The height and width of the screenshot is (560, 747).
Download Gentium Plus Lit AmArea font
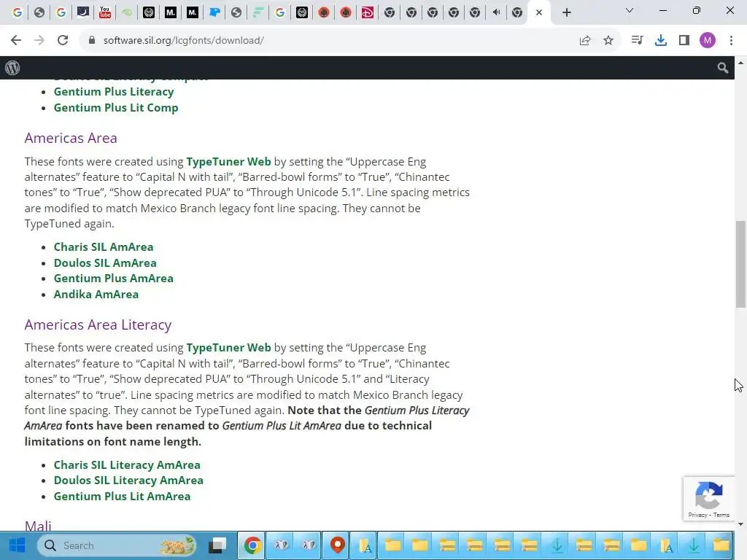click(122, 496)
